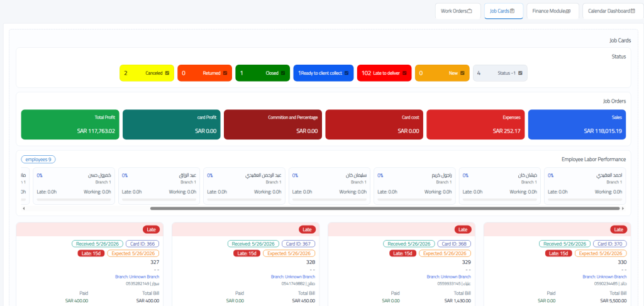Click job number 330

(x=623, y=262)
